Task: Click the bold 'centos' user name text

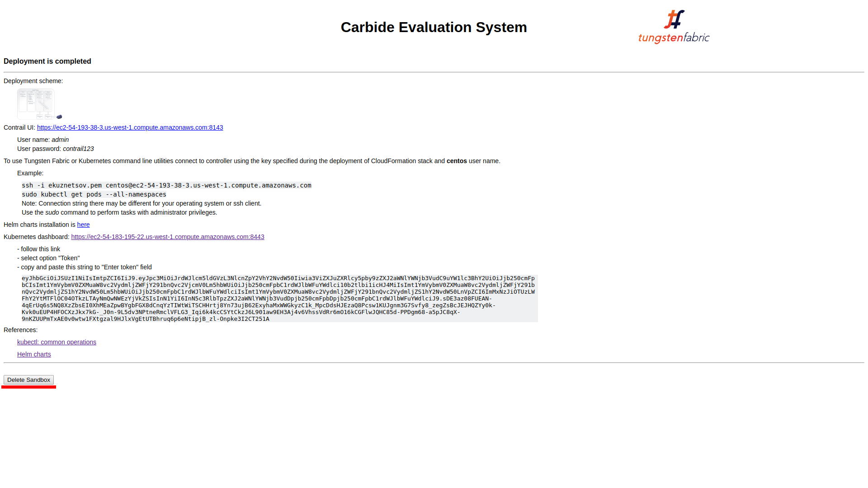Action: 457,161
